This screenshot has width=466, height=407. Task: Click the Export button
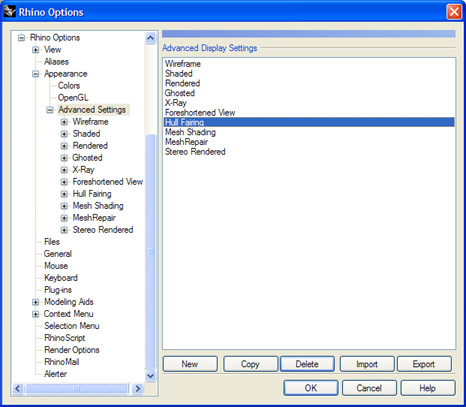click(x=424, y=364)
